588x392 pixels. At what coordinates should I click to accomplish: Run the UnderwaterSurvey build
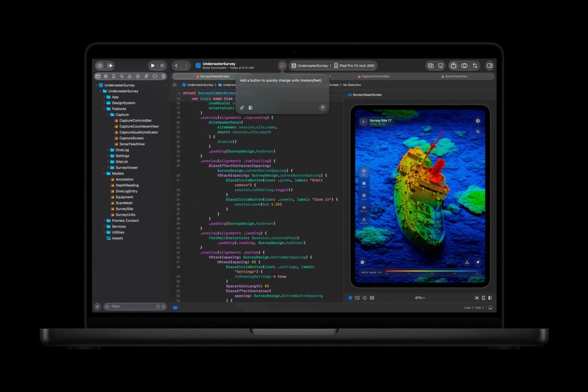pyautogui.click(x=152, y=66)
